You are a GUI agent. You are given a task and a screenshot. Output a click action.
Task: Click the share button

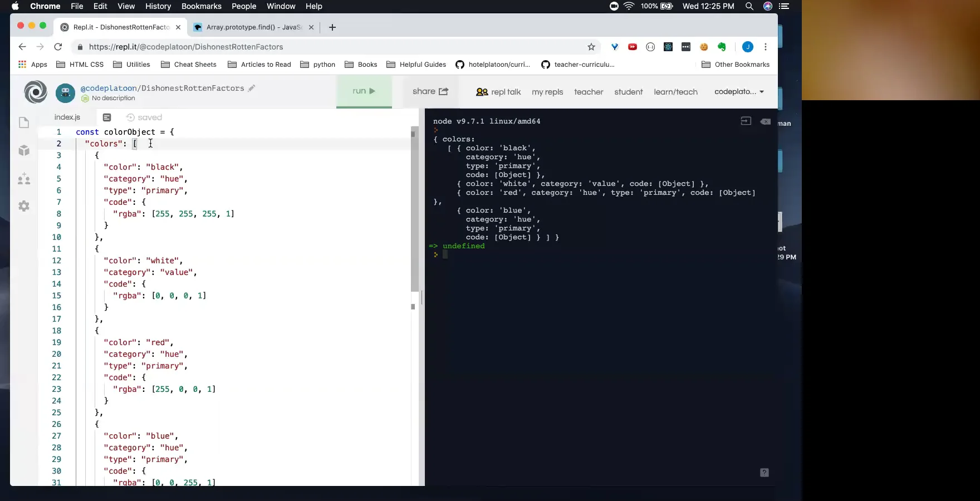(x=429, y=91)
